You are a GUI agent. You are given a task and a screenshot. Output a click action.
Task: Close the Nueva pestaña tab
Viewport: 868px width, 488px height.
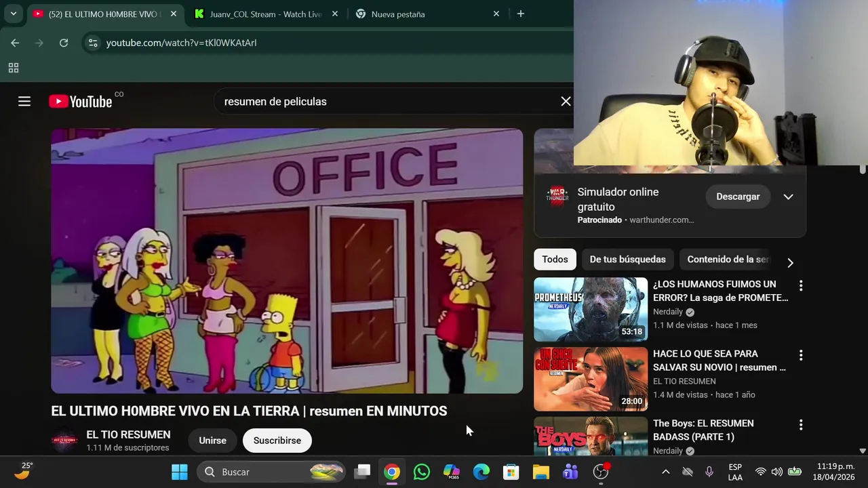click(496, 14)
